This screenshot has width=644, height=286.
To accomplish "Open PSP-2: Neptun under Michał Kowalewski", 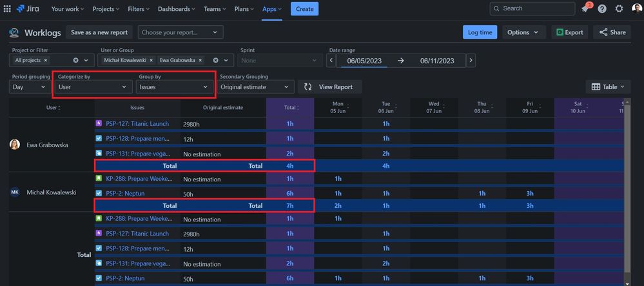I will [125, 193].
